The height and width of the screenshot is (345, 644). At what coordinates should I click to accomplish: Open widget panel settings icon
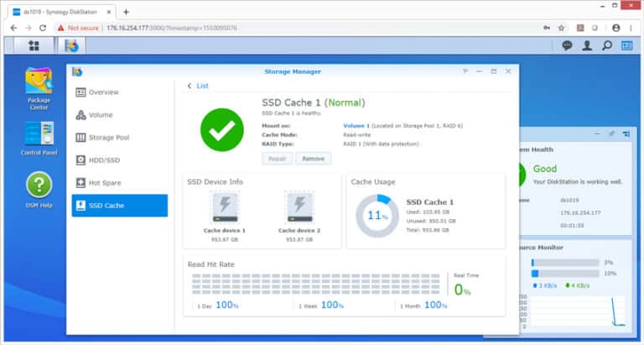(626, 134)
